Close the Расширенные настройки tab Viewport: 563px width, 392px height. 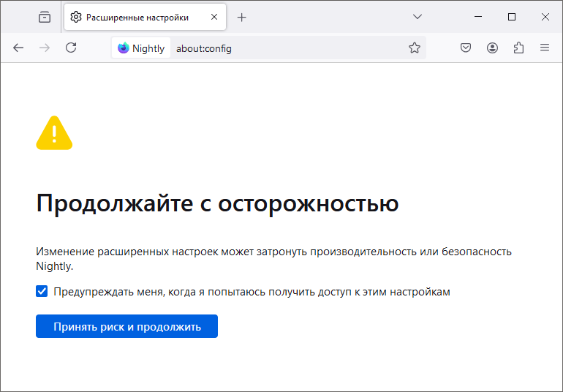click(x=214, y=17)
